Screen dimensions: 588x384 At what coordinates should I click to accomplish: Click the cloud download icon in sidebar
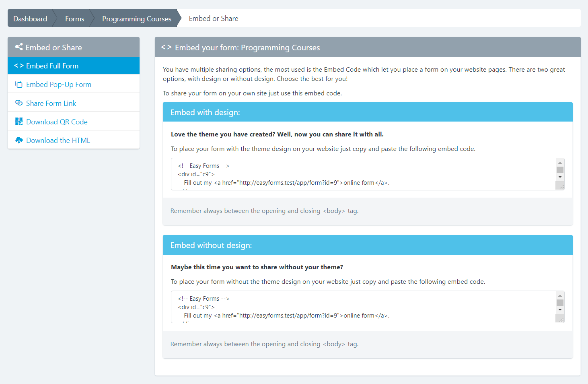[19, 140]
